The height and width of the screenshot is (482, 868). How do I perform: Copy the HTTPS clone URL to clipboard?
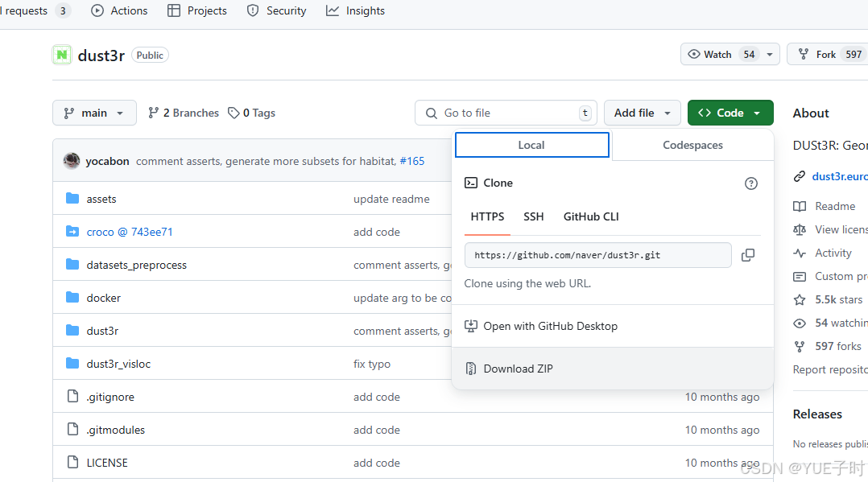(748, 255)
